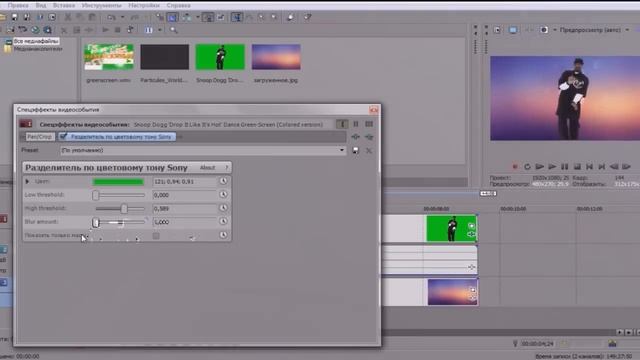The image size is (640, 360).
Task: Click the media pool Play icon
Action: point(105,30)
